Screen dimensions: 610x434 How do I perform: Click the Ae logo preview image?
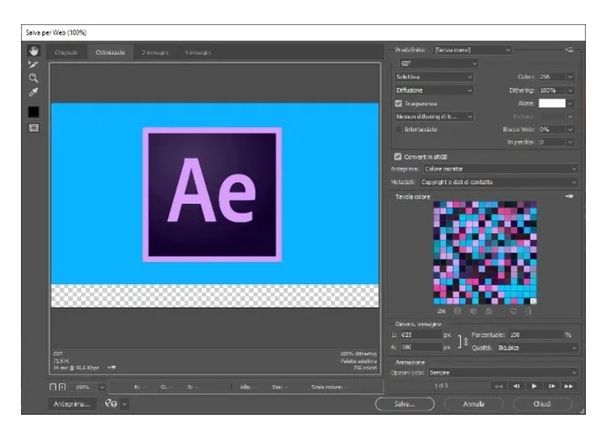(212, 194)
